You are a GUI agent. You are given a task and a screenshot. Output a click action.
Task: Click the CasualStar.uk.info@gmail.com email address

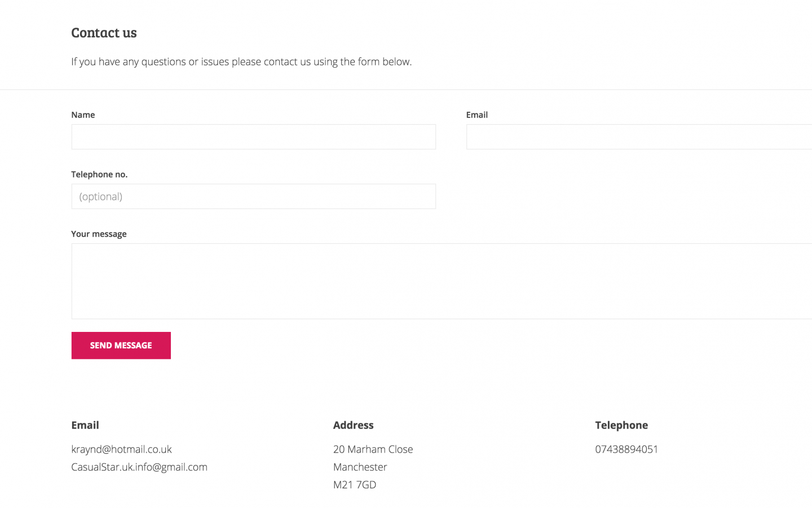click(139, 467)
